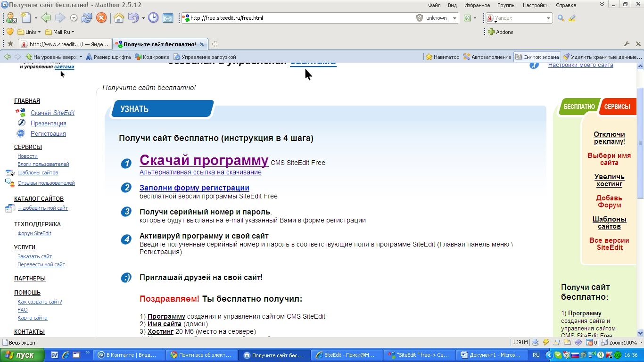Open the address bar dropdown arrow

pyautogui.click(x=454, y=18)
